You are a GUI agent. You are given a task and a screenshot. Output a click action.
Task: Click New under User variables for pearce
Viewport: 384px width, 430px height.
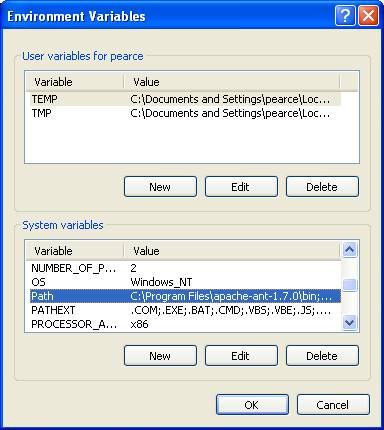pyautogui.click(x=160, y=187)
